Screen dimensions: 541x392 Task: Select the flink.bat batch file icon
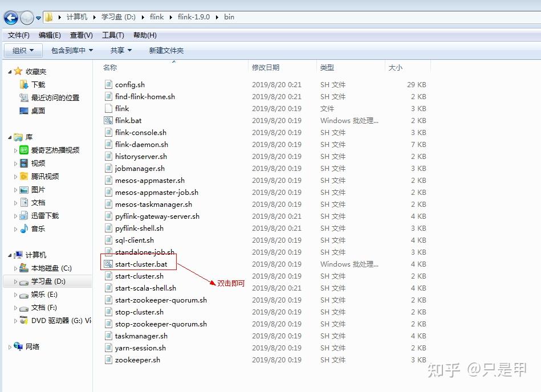pyautogui.click(x=108, y=120)
